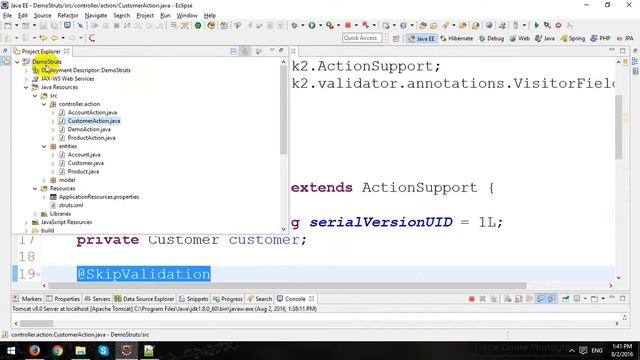Click the green resume play icon in top toolbar

pos(536,25)
